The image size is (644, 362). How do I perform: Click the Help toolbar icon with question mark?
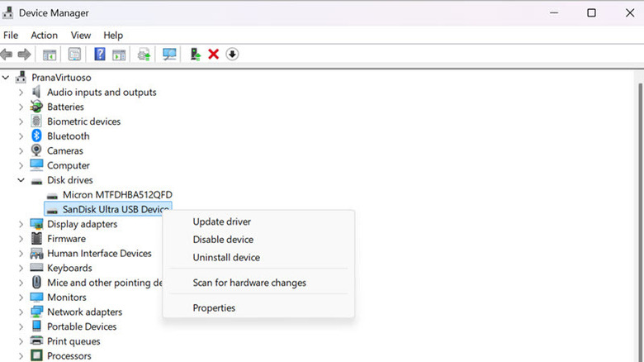click(x=99, y=55)
